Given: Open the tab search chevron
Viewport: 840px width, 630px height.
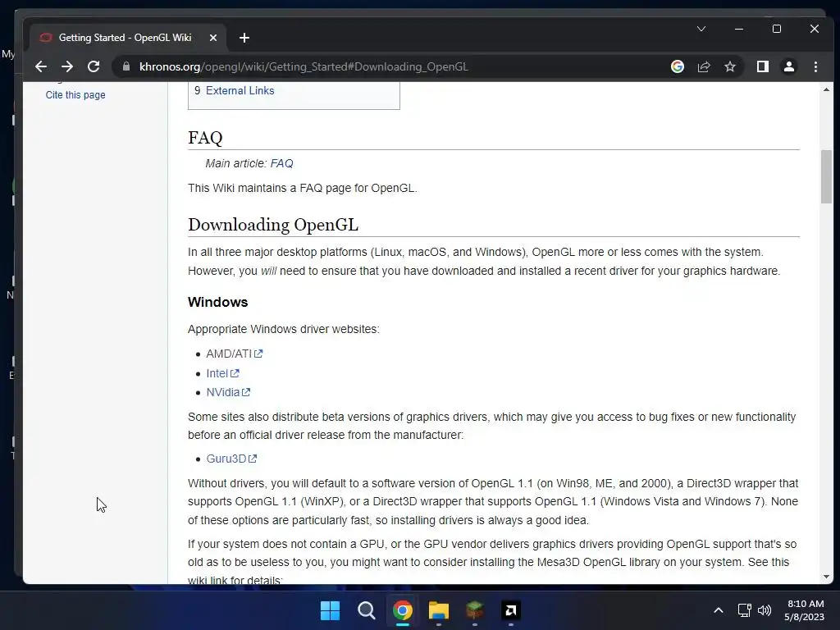Looking at the screenshot, I should 701,29.
